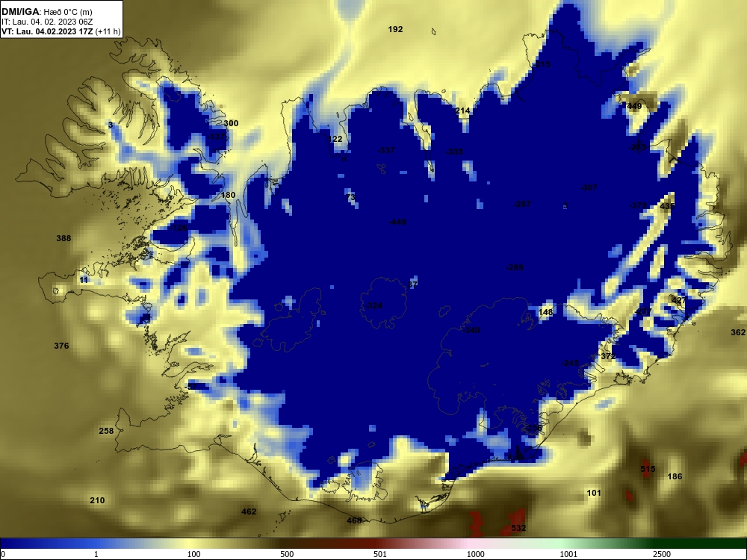The image size is (747, 560).
Task: Click the legend label 500
Action: 287,554
